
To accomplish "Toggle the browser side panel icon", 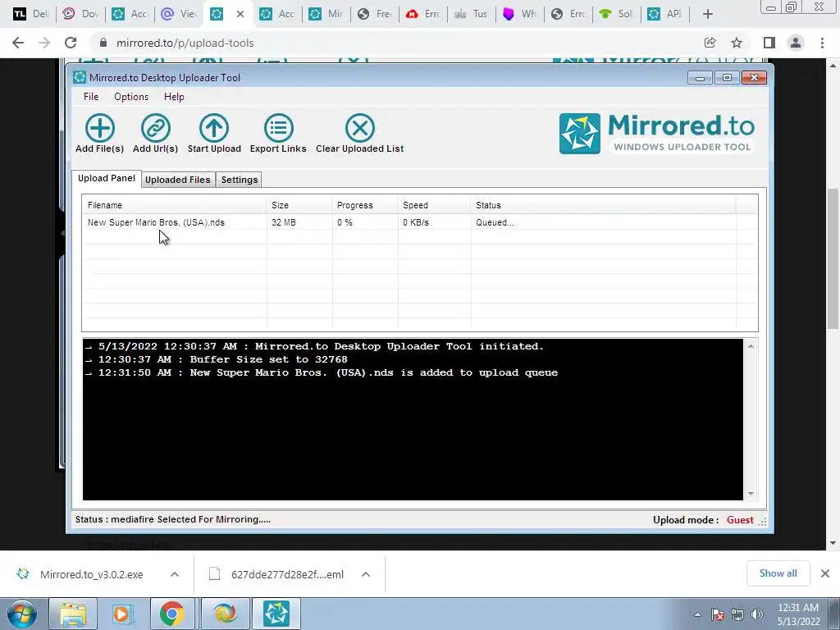I will click(x=769, y=43).
